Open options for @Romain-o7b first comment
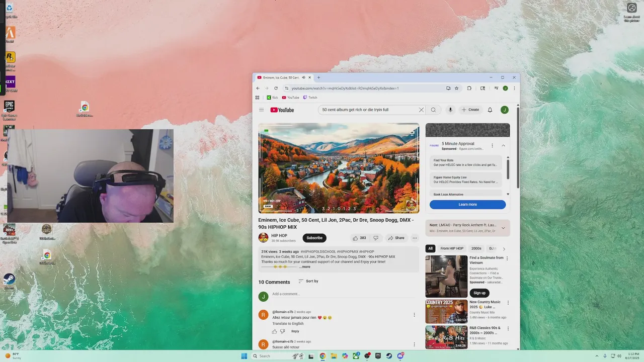This screenshot has height=362, width=644. tap(414, 315)
